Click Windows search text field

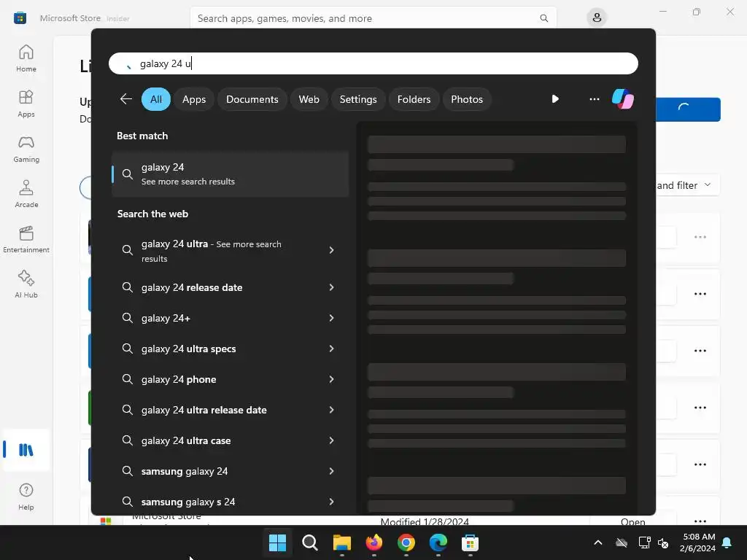[x=373, y=63]
